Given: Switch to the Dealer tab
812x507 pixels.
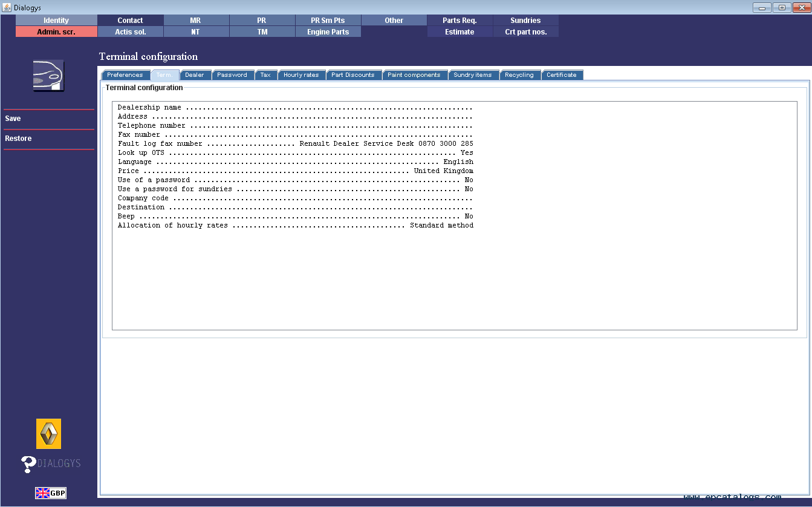Looking at the screenshot, I should pyautogui.click(x=195, y=75).
